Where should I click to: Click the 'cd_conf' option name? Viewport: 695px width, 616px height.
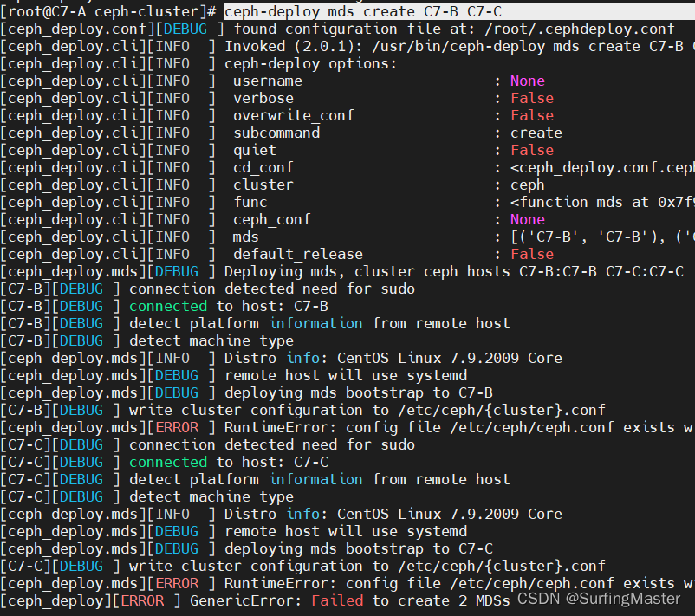263,167
